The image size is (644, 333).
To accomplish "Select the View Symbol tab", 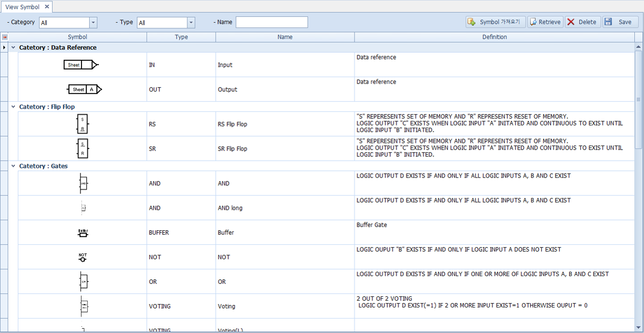I will tap(22, 7).
